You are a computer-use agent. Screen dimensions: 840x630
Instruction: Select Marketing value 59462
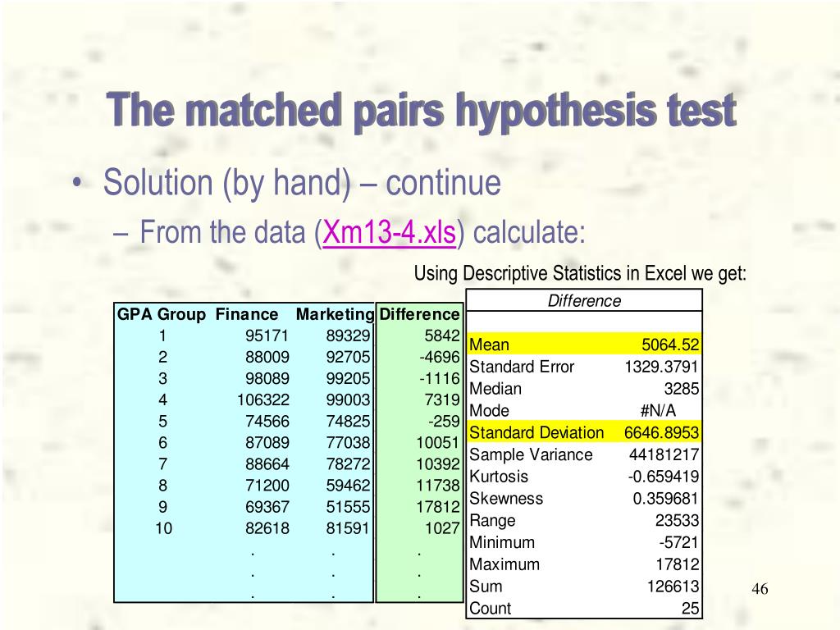[348, 486]
